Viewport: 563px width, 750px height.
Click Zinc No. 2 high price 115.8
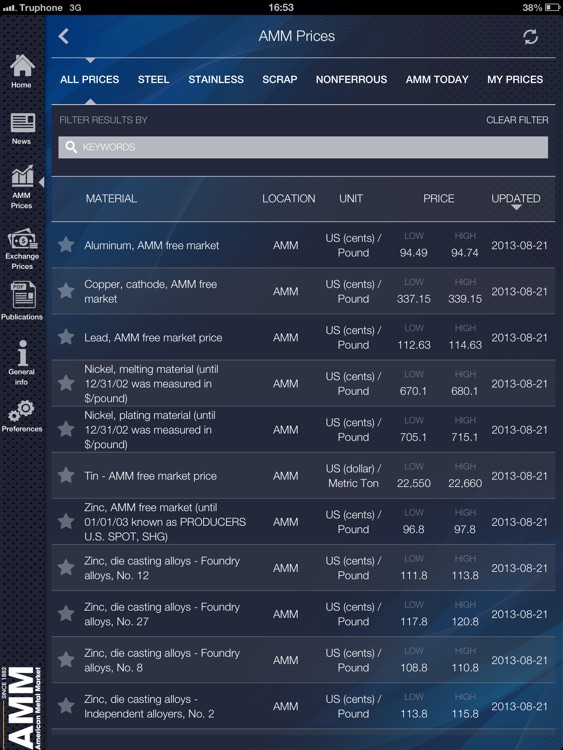coord(465,714)
